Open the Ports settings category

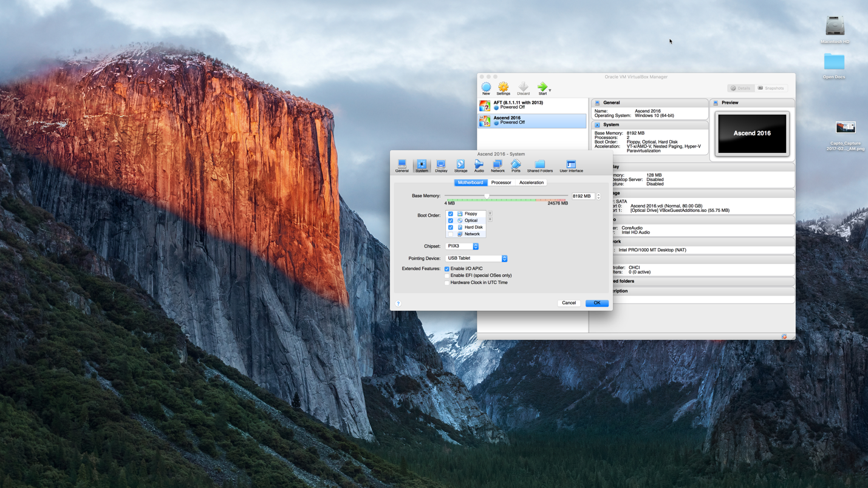pyautogui.click(x=516, y=166)
